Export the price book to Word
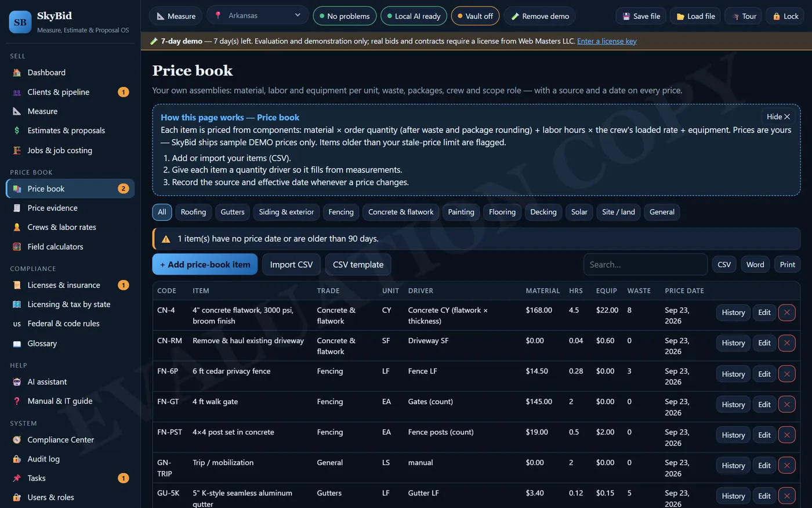This screenshot has height=508, width=812. click(755, 264)
